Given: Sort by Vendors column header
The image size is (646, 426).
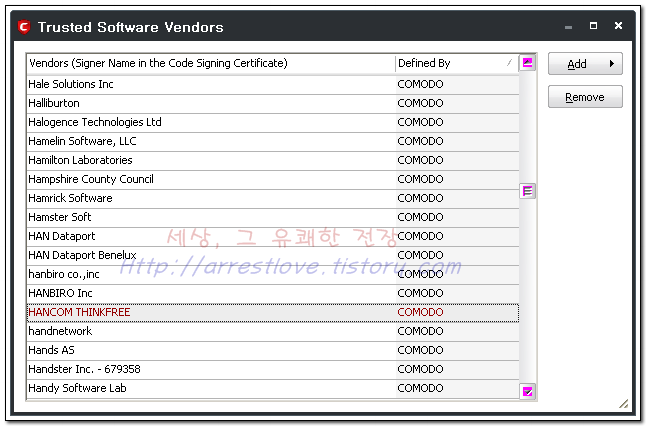Looking at the screenshot, I should point(211,63).
